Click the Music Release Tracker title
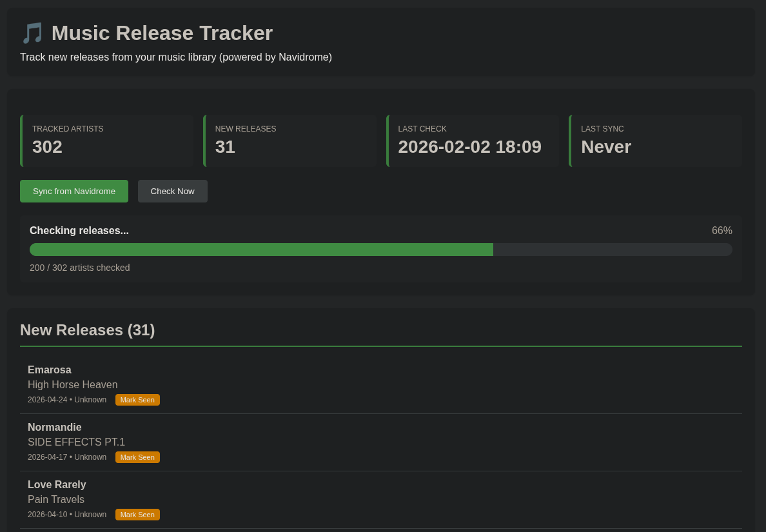766x532 pixels. 162,33
